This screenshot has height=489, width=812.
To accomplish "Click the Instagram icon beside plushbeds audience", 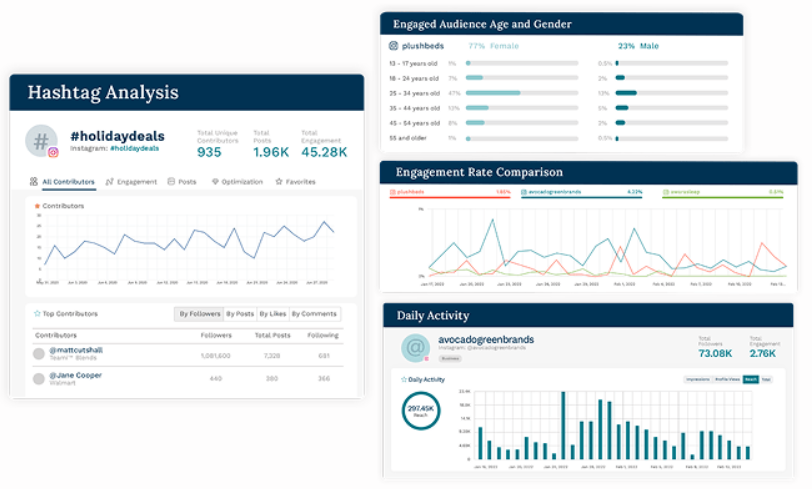I will coord(394,46).
